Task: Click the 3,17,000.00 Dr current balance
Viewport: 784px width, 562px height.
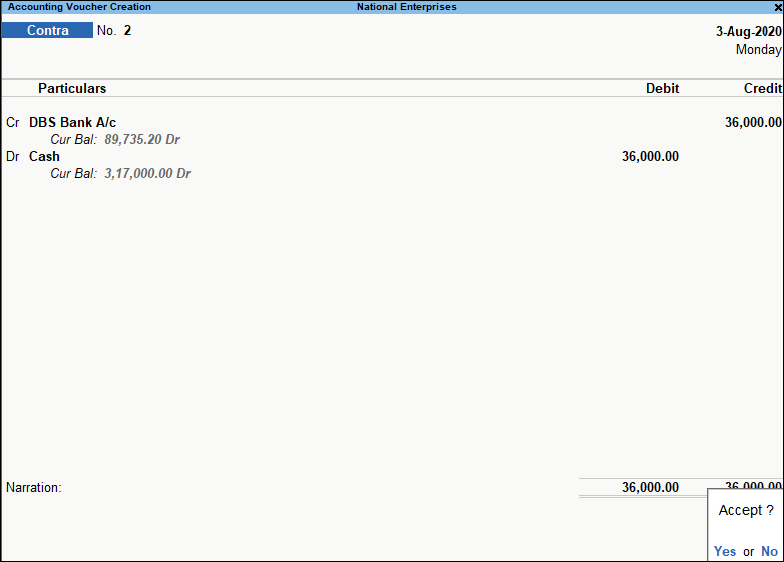Action: (x=148, y=174)
